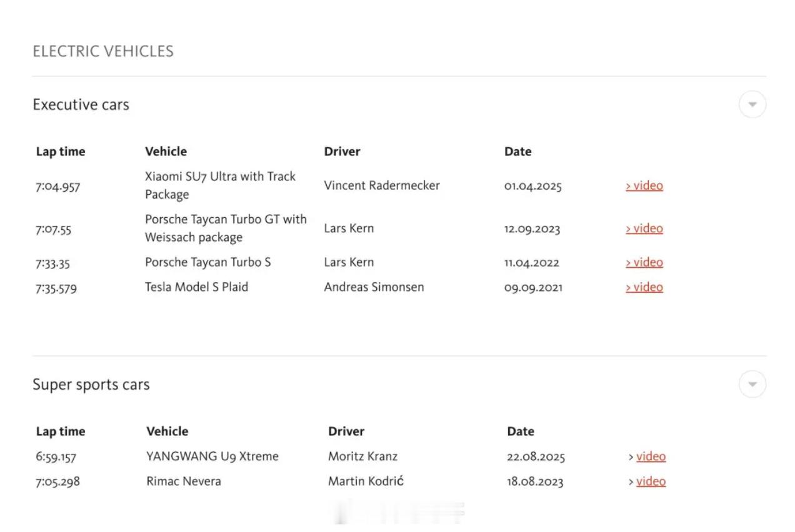Click the Vehicle header in Super sports table

point(167,431)
